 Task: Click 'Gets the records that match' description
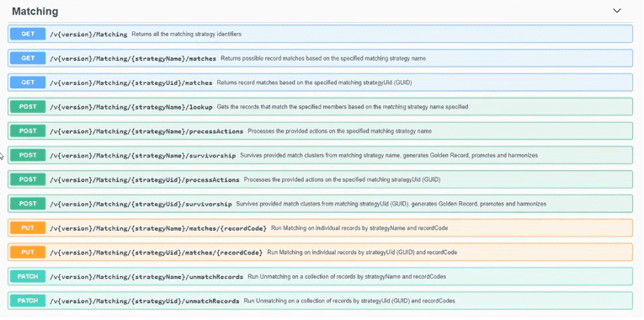343,107
